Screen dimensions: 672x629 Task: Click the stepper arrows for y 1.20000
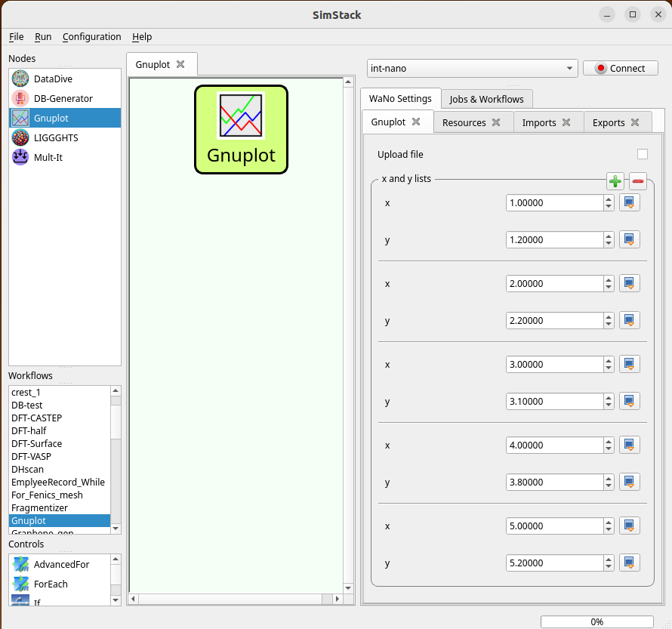pyautogui.click(x=609, y=239)
